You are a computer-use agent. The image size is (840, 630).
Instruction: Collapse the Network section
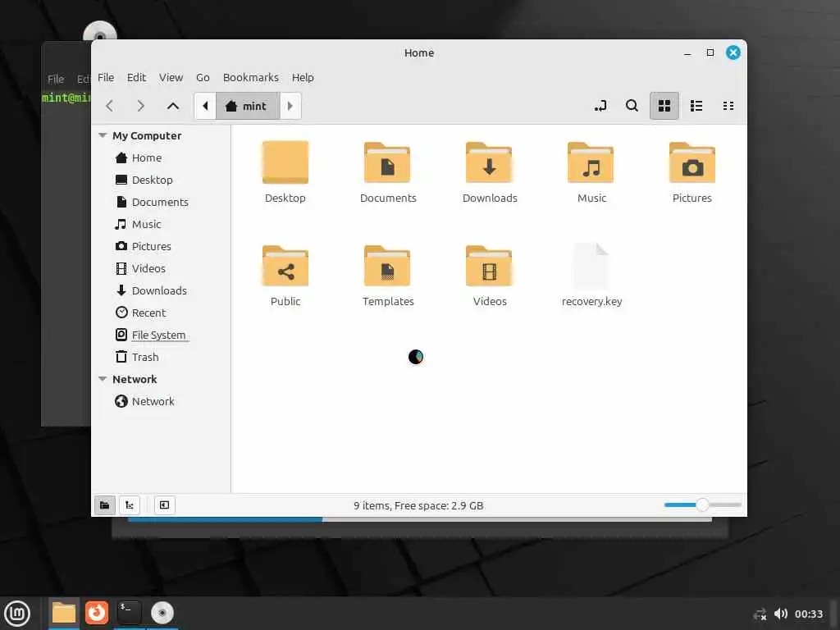pos(103,379)
